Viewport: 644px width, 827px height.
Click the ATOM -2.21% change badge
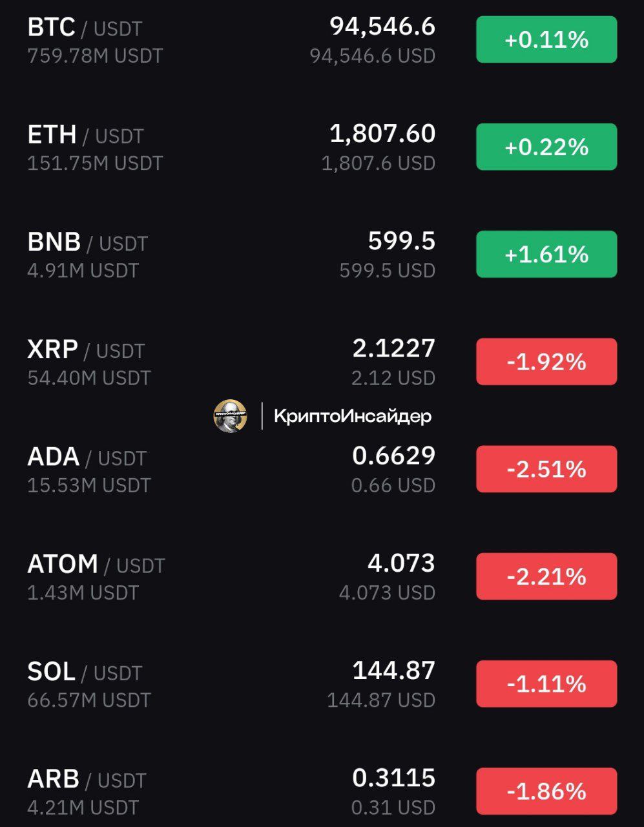[546, 576]
